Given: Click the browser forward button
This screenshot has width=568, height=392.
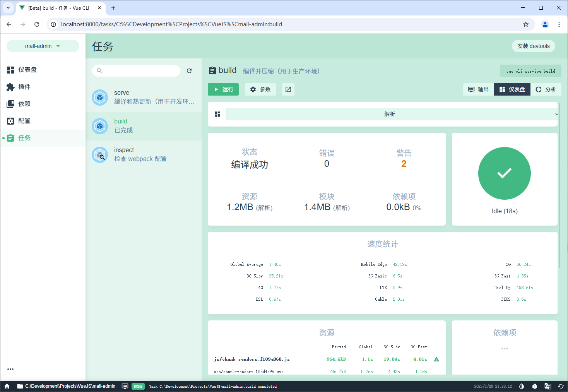Looking at the screenshot, I should (x=23, y=24).
